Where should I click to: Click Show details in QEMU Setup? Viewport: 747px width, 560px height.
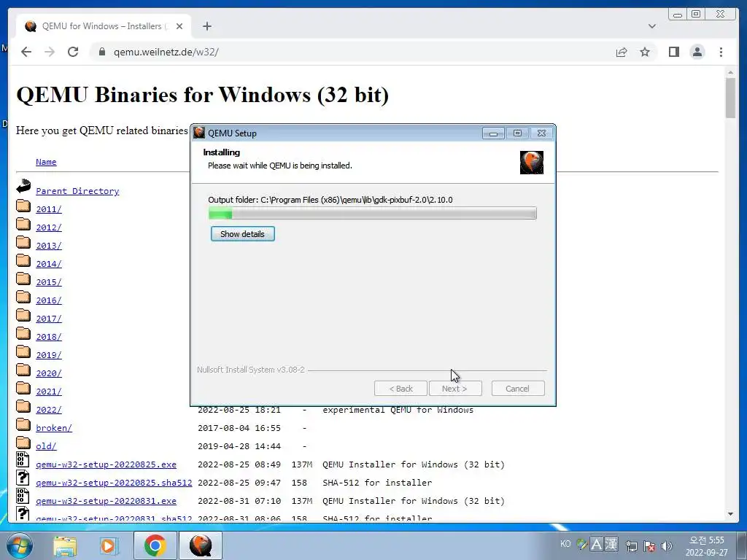(x=242, y=234)
